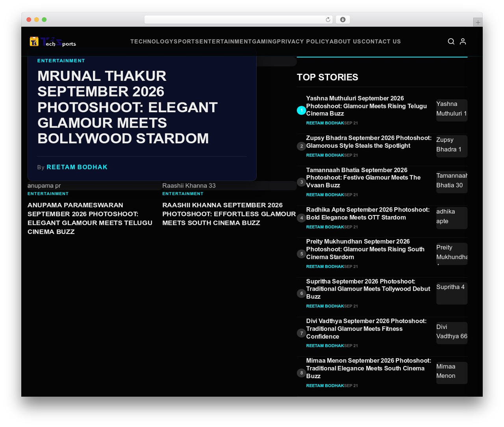Open the Anupama Parameswaran photoshoot article
504x427 pixels.
pyautogui.click(x=90, y=218)
